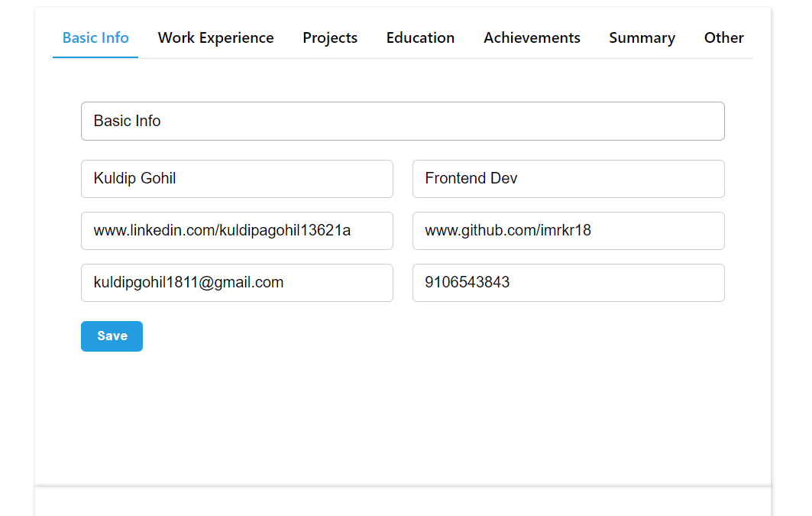Image resolution: width=812 pixels, height=516 pixels.
Task: Click the phone number field 9106543843
Action: click(x=568, y=283)
